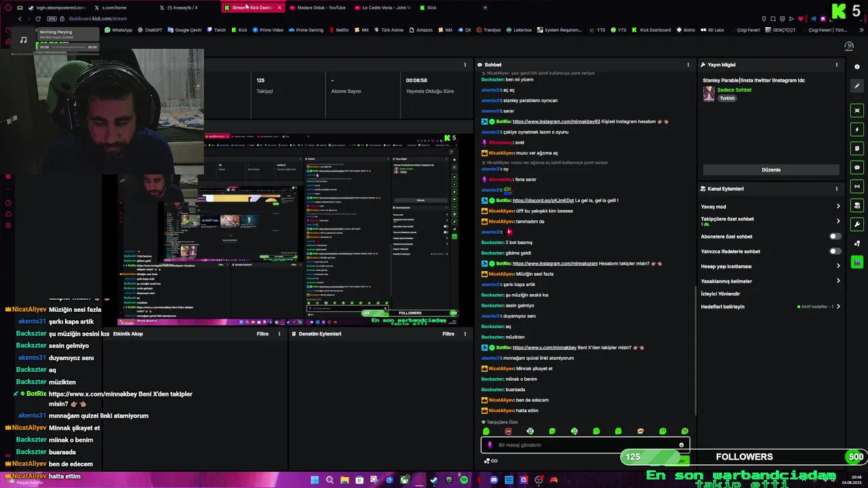This screenshot has width=868, height=488.
Task: Open discord.gg link in chat
Action: (543, 201)
